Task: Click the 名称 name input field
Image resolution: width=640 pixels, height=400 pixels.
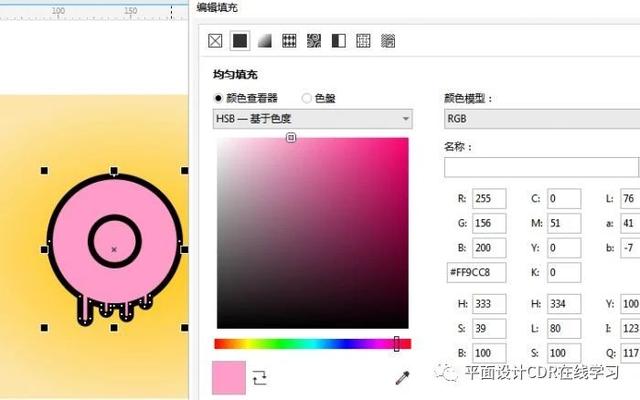Action: (541, 167)
